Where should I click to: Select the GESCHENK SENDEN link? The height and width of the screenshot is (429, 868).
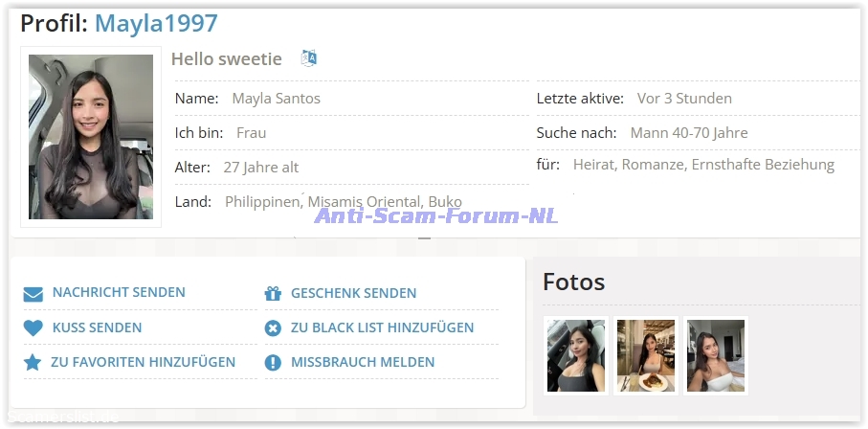pyautogui.click(x=353, y=293)
